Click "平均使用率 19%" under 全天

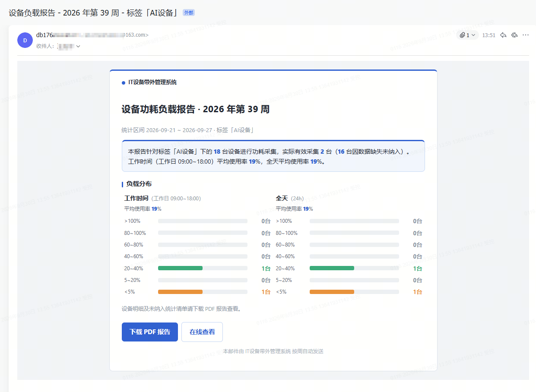pyautogui.click(x=295, y=209)
